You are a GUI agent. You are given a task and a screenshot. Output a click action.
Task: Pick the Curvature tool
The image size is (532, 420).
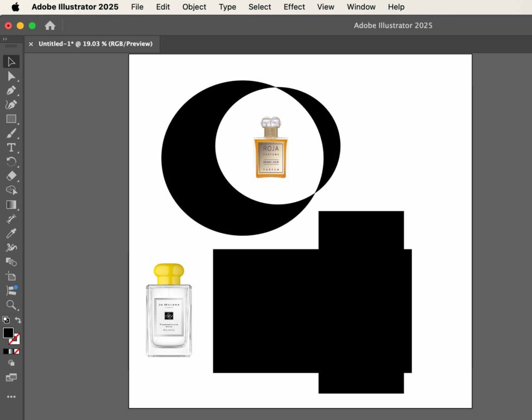(x=11, y=104)
